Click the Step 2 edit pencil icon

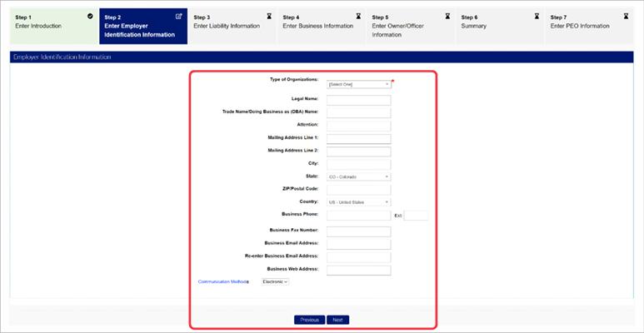point(179,16)
